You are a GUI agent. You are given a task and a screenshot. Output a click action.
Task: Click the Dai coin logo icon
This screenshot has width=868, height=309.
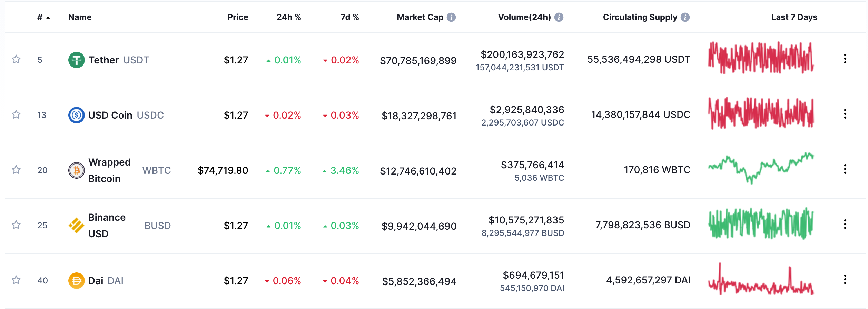point(77,281)
